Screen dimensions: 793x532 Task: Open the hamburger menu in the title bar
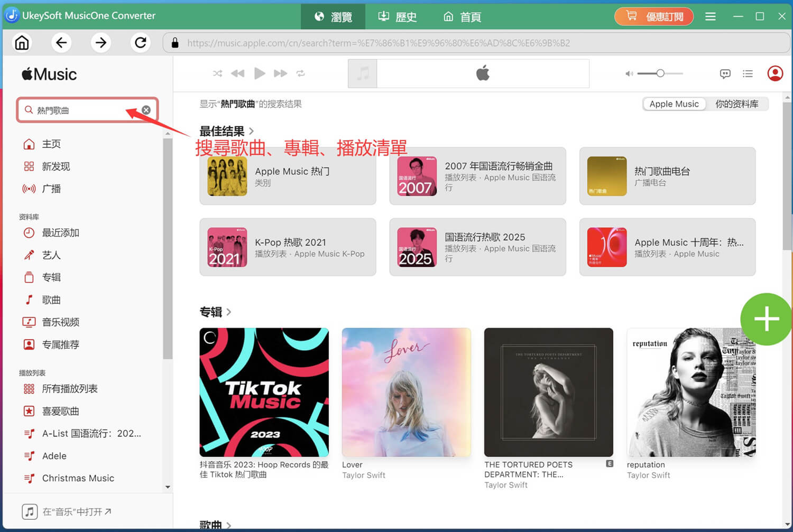click(710, 16)
